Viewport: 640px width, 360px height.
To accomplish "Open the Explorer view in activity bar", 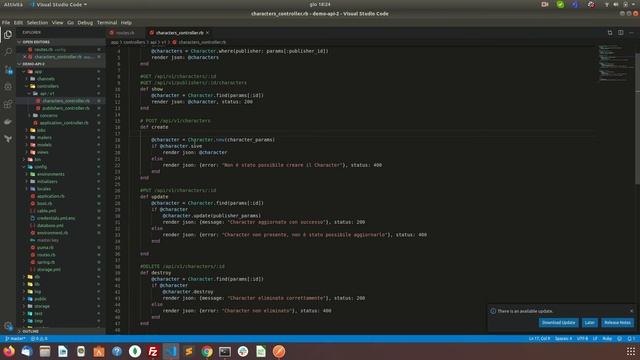I will pyautogui.click(x=8, y=35).
